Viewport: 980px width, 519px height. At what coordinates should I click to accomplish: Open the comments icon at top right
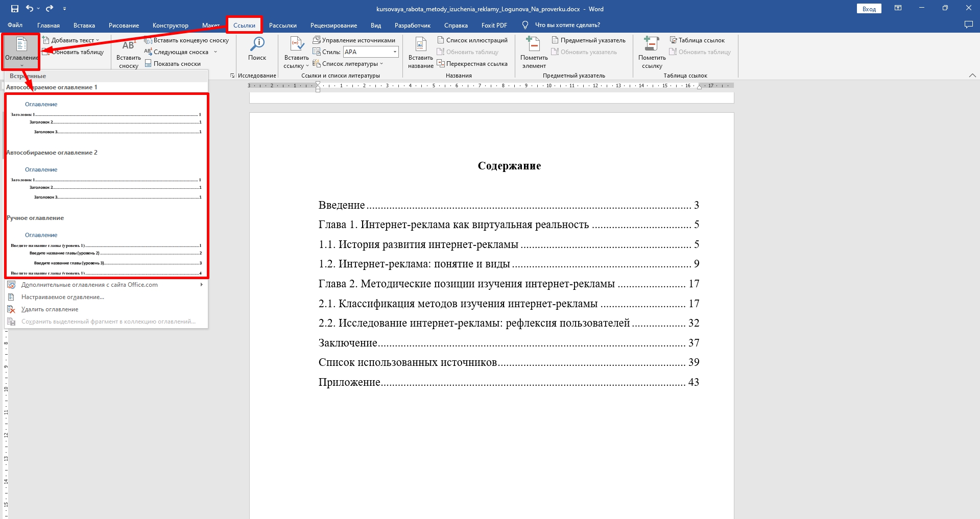pos(968,25)
